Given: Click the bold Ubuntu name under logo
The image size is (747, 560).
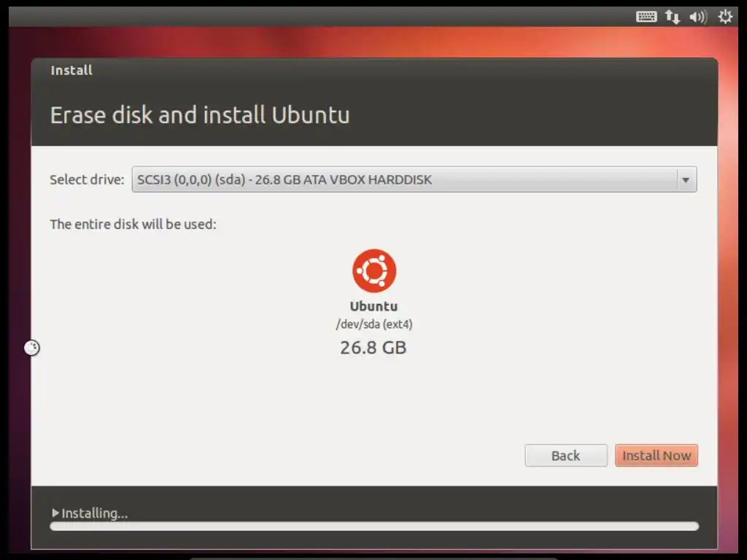Looking at the screenshot, I should click(374, 306).
